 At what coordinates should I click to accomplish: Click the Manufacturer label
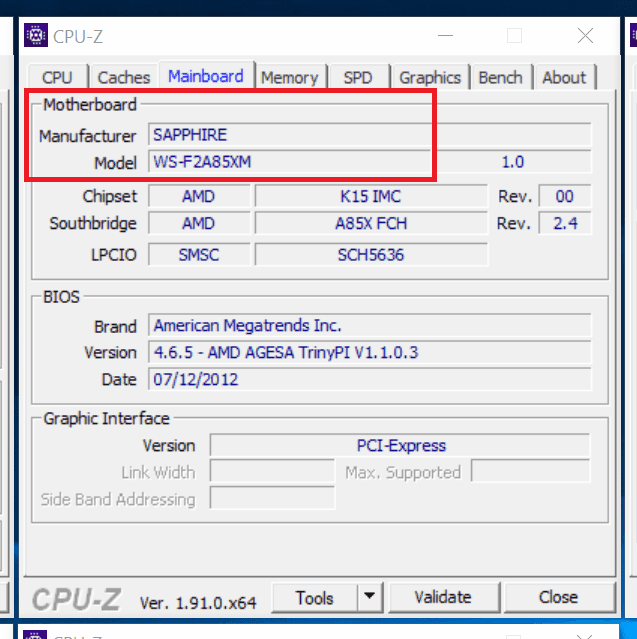(88, 136)
